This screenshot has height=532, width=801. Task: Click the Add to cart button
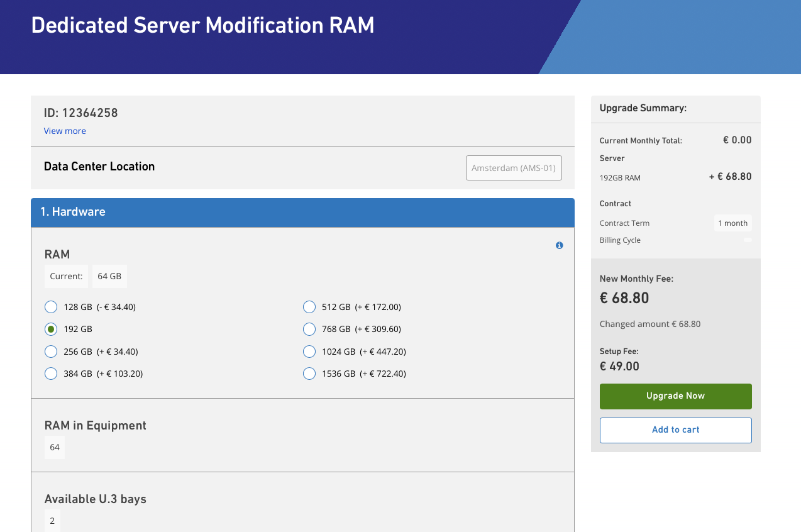pos(675,430)
